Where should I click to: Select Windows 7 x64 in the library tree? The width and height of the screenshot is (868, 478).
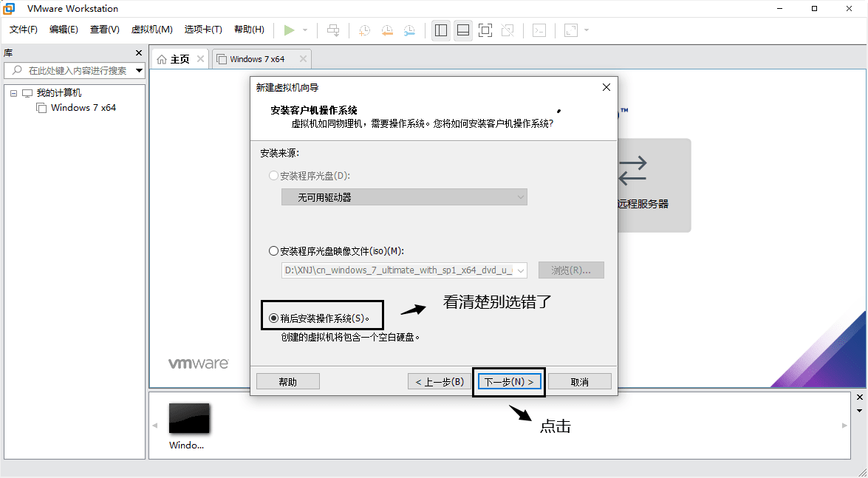[83, 107]
